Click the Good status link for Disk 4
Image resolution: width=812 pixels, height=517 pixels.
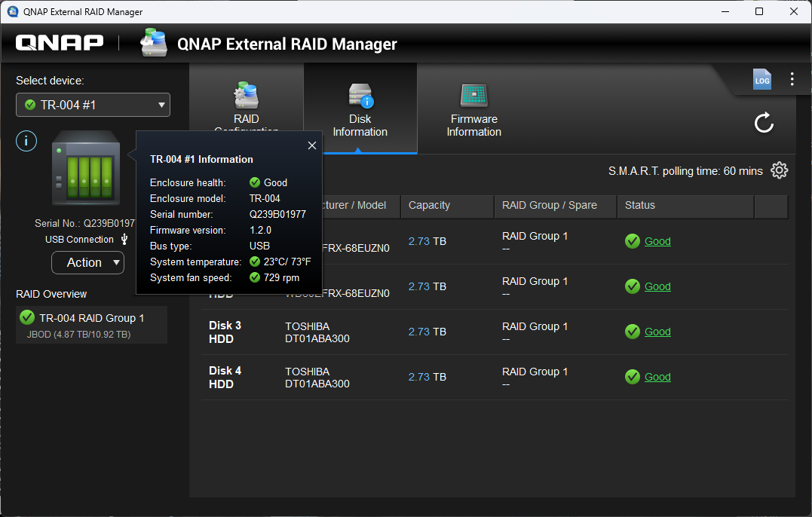click(x=657, y=377)
